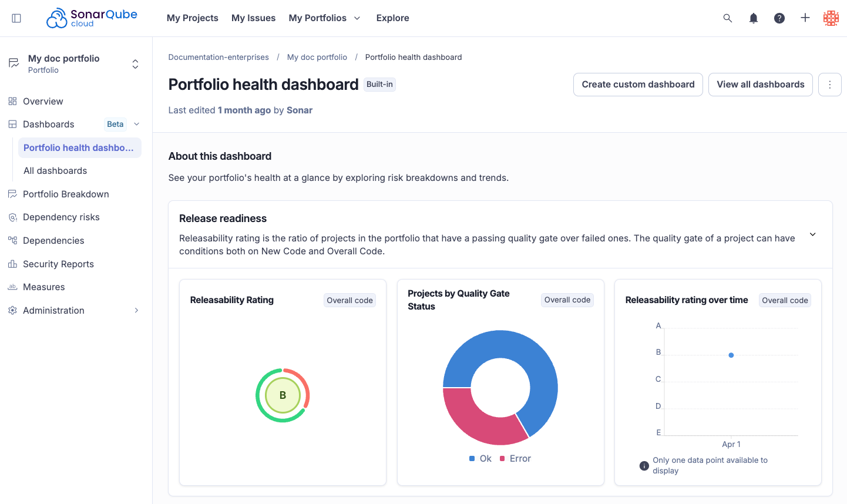Click the plus icon to create new item
This screenshot has width=847, height=504.
(805, 18)
